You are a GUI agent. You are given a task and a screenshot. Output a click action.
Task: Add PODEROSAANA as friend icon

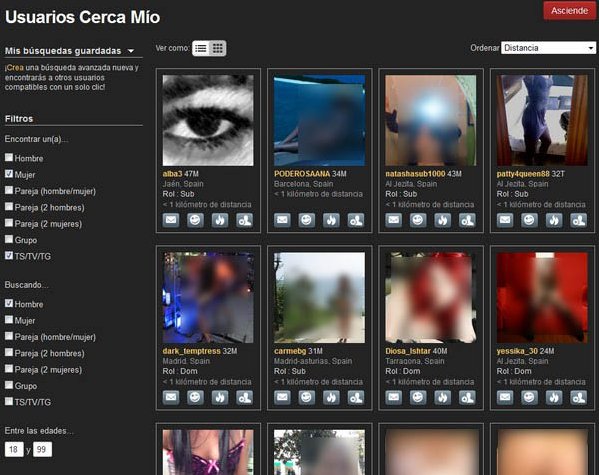[x=356, y=220]
